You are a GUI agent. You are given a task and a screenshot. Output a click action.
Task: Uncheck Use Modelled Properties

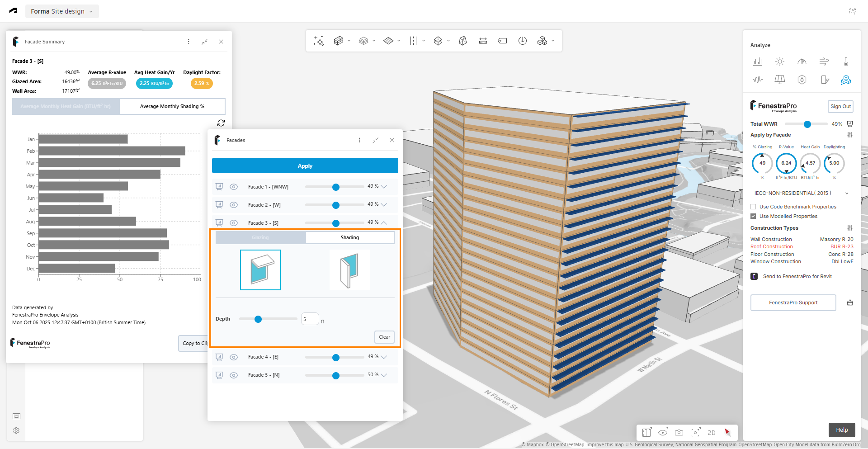click(x=753, y=216)
